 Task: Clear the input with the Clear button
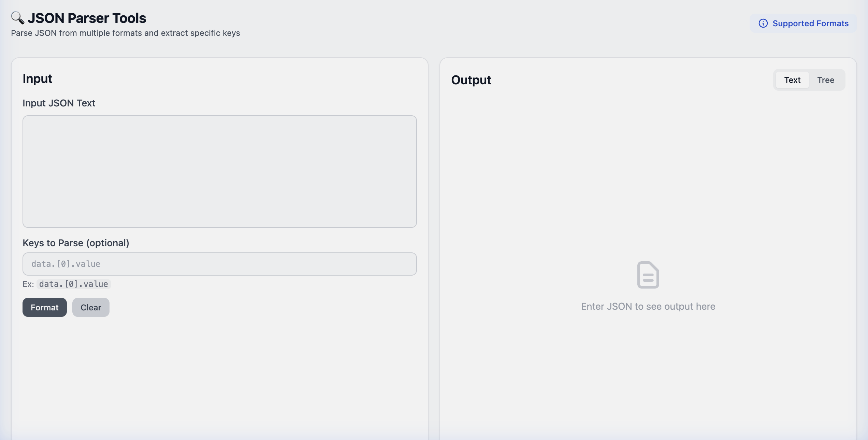pyautogui.click(x=90, y=307)
